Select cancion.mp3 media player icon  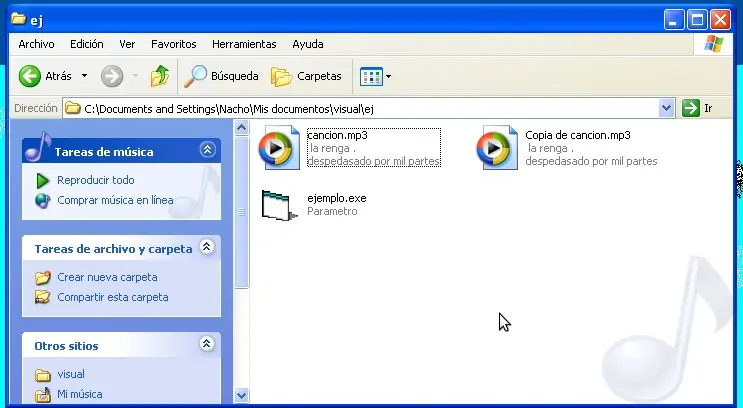click(x=279, y=147)
